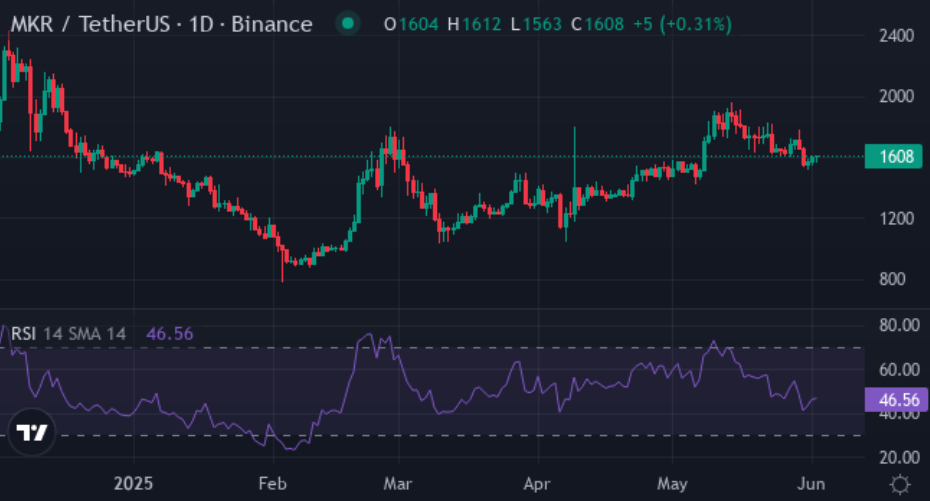
Task: Click the 2000 price axis label
Action: tap(896, 96)
